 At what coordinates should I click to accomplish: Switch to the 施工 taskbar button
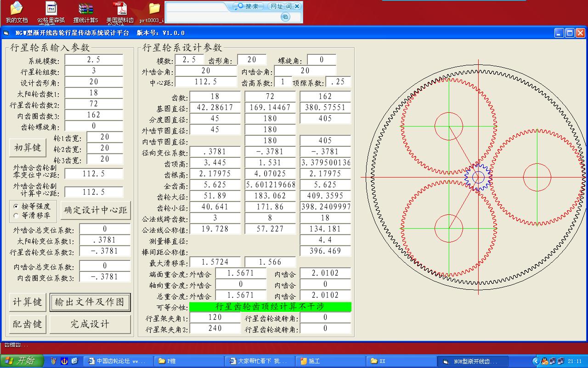point(331,361)
